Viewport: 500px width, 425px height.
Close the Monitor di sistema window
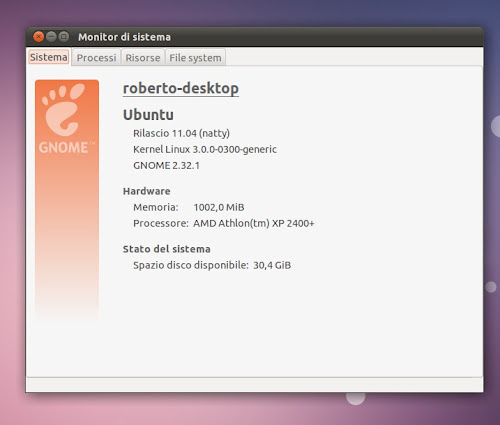[39, 36]
